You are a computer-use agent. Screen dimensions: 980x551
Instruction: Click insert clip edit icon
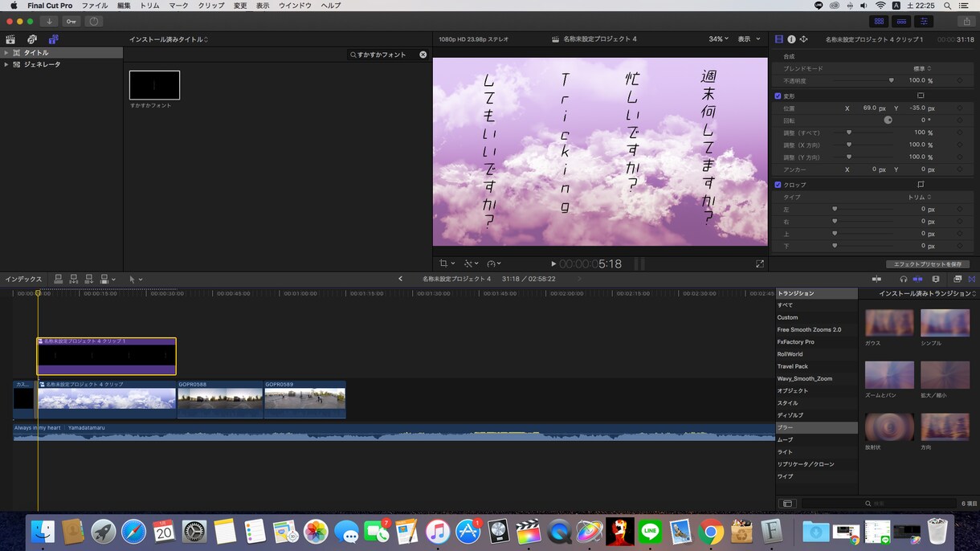tap(73, 279)
